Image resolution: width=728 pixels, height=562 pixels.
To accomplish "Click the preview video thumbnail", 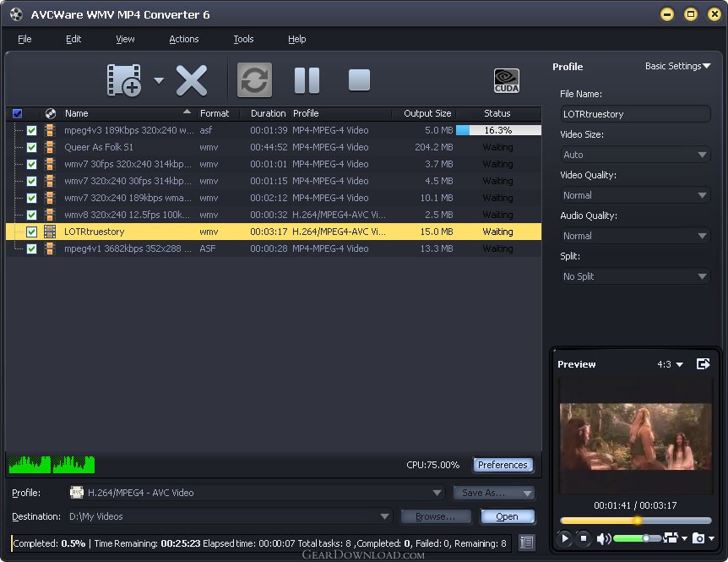I will tap(636, 436).
